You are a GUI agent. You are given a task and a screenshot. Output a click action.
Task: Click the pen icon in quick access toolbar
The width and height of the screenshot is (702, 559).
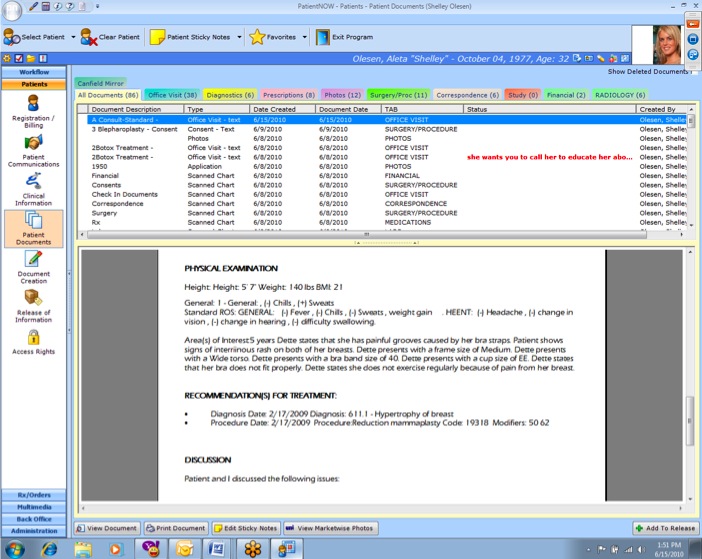(33, 6)
